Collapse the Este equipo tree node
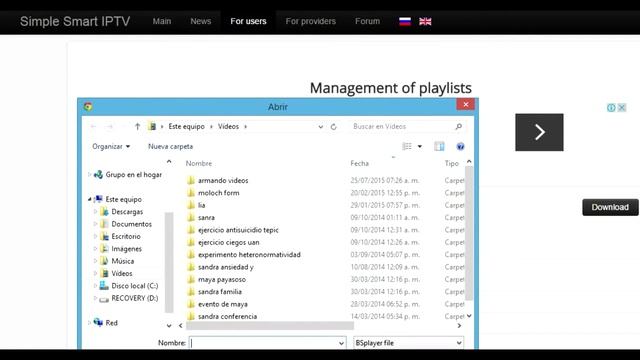 coord(89,199)
